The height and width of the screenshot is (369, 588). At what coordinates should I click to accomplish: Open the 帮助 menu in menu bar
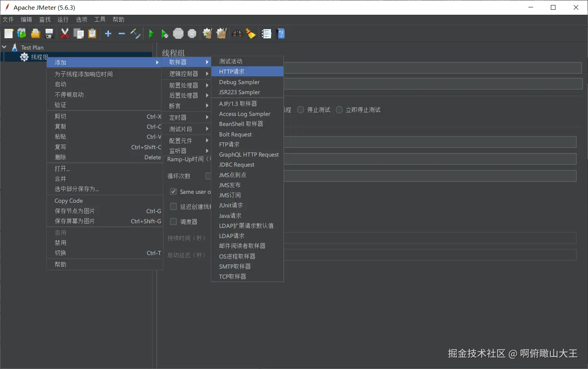(118, 19)
